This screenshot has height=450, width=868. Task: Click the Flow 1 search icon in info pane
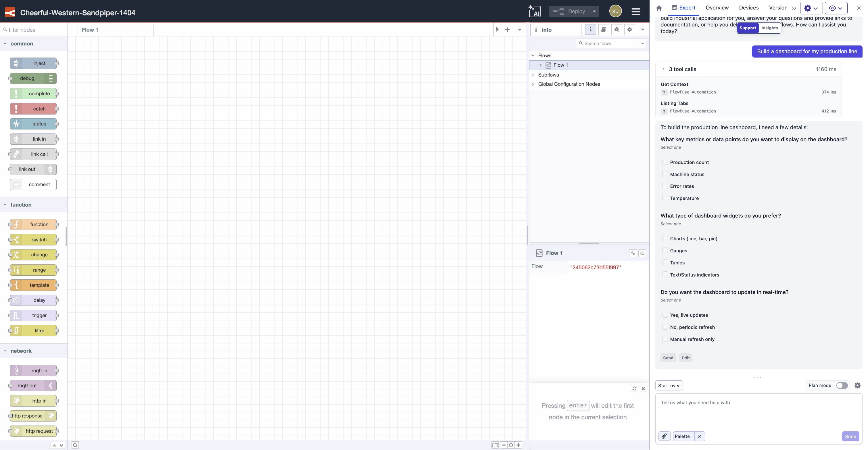pos(642,253)
